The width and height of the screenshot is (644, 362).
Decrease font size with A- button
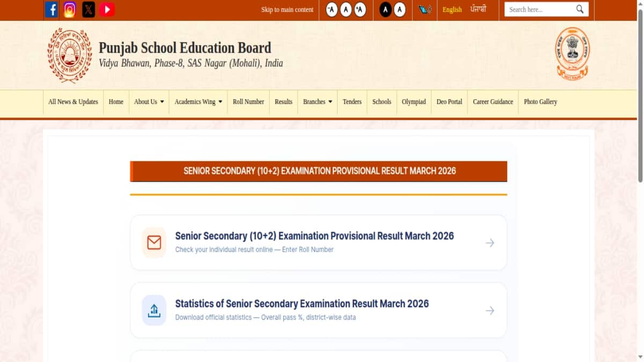coord(332,10)
